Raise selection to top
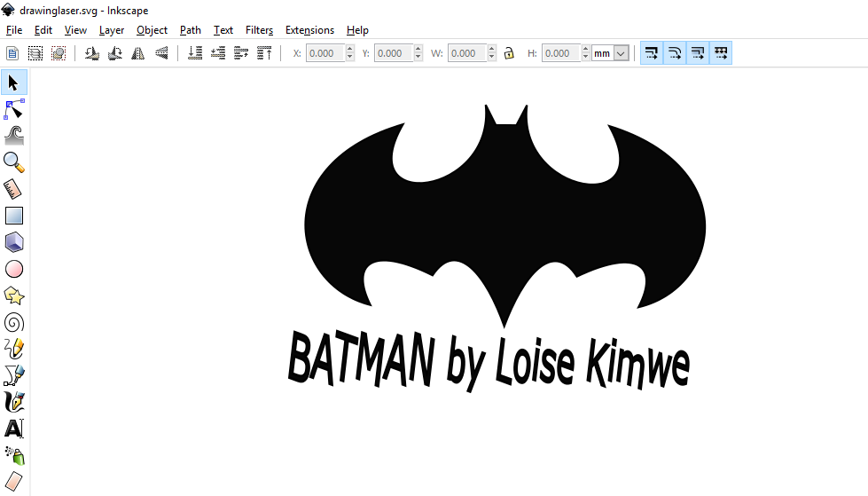 [x=264, y=53]
